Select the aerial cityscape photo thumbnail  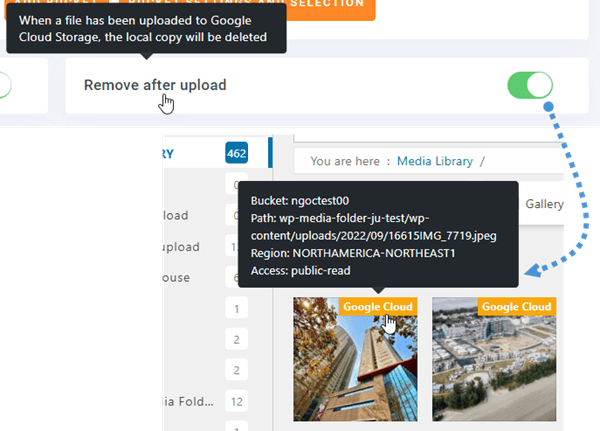pyautogui.click(x=494, y=365)
